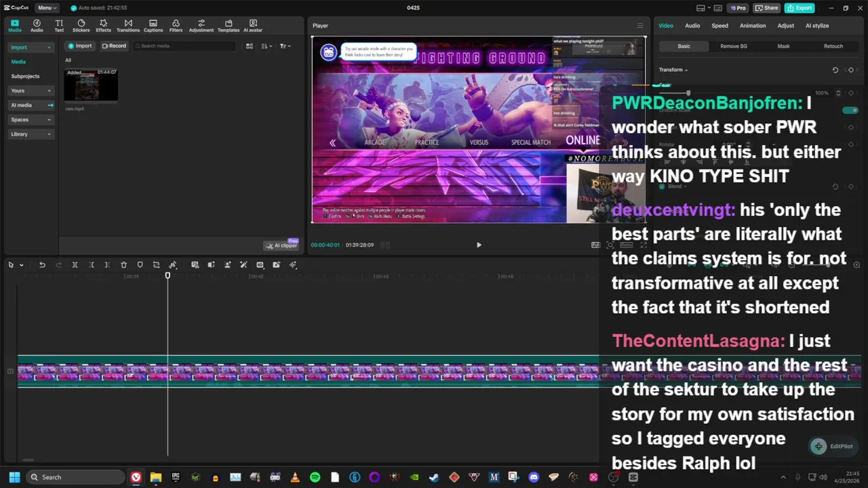Image resolution: width=868 pixels, height=488 pixels.
Task: Open the Captions panel
Action: (x=153, y=26)
